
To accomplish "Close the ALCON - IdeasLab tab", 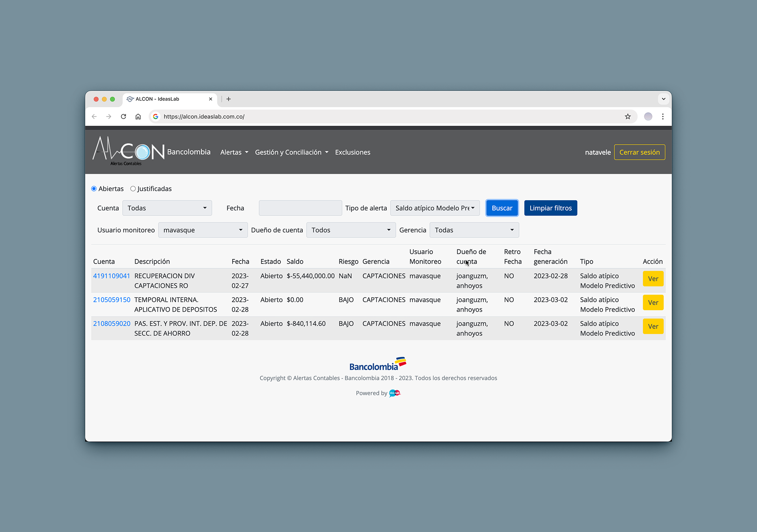I will click(211, 99).
